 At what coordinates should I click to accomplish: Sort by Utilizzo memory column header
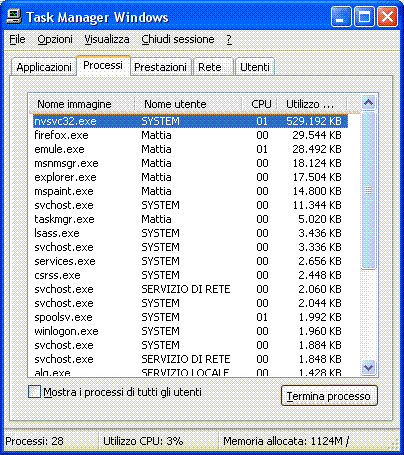click(x=312, y=104)
